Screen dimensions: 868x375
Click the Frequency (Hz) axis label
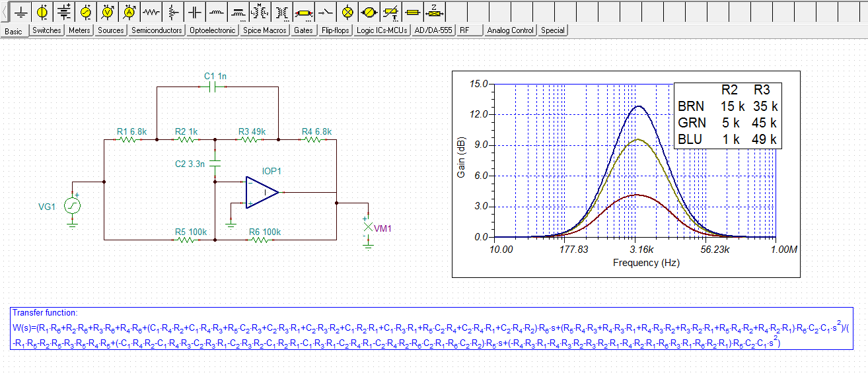pyautogui.click(x=646, y=263)
